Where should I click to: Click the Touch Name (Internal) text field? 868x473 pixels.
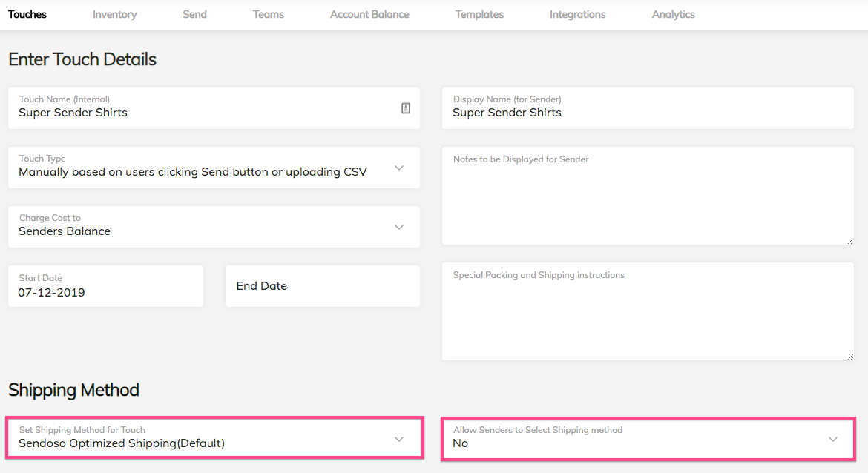click(200, 113)
